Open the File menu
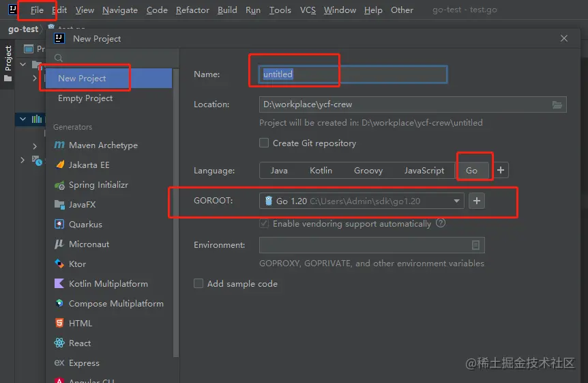Viewport: 588px width, 383px height. (x=37, y=10)
